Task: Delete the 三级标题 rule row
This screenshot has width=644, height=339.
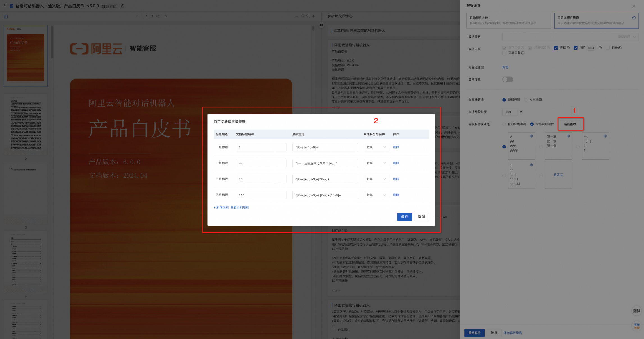Action: (396, 179)
